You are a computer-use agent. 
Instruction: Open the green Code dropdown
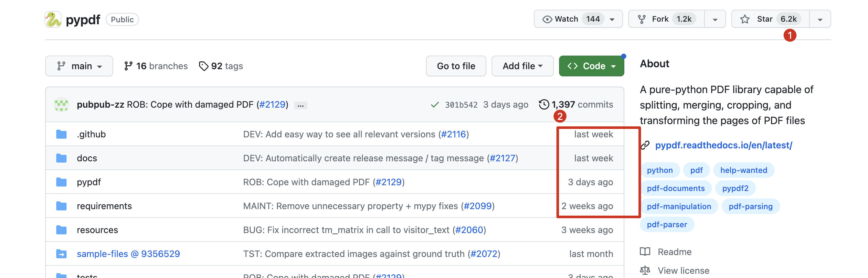591,66
